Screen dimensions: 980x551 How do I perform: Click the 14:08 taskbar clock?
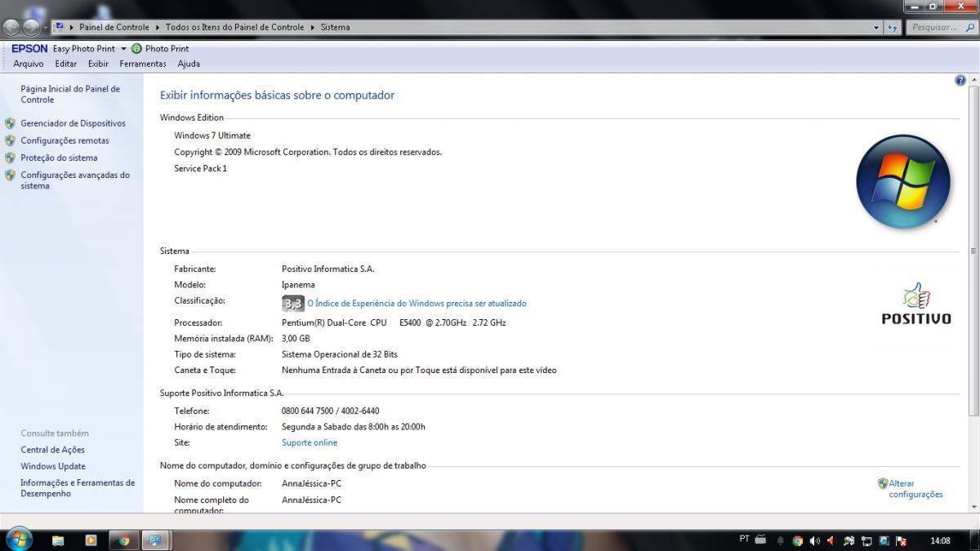(x=941, y=540)
